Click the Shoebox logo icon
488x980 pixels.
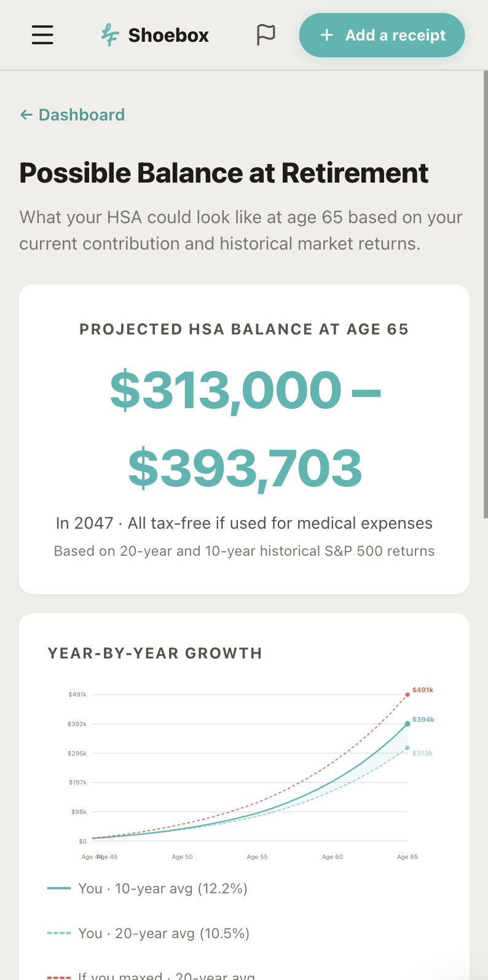pos(110,35)
